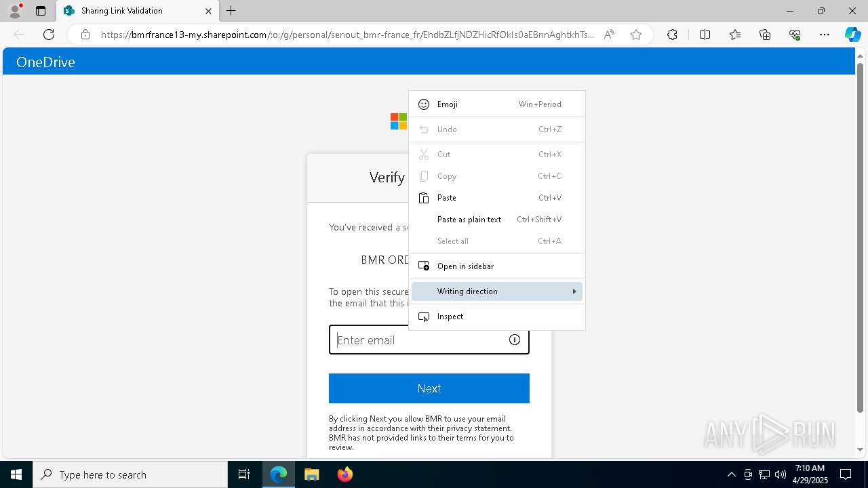Open the Favorites list icon

click(735, 35)
